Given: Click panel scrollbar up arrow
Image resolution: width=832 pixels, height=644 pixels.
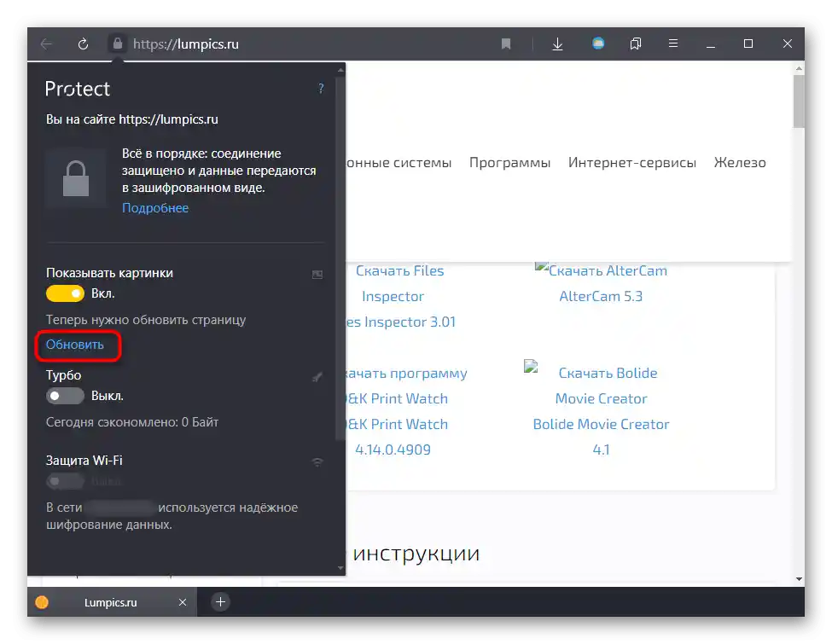Looking at the screenshot, I should coord(340,70).
